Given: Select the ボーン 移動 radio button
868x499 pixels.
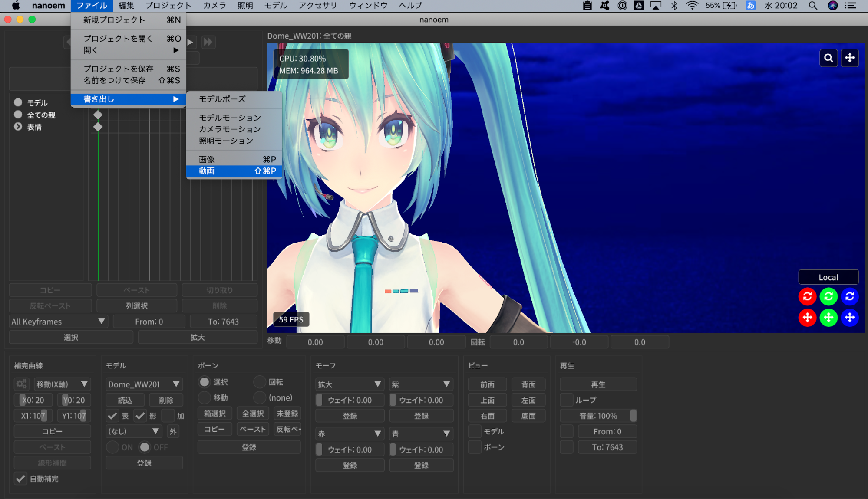Looking at the screenshot, I should (x=204, y=397).
